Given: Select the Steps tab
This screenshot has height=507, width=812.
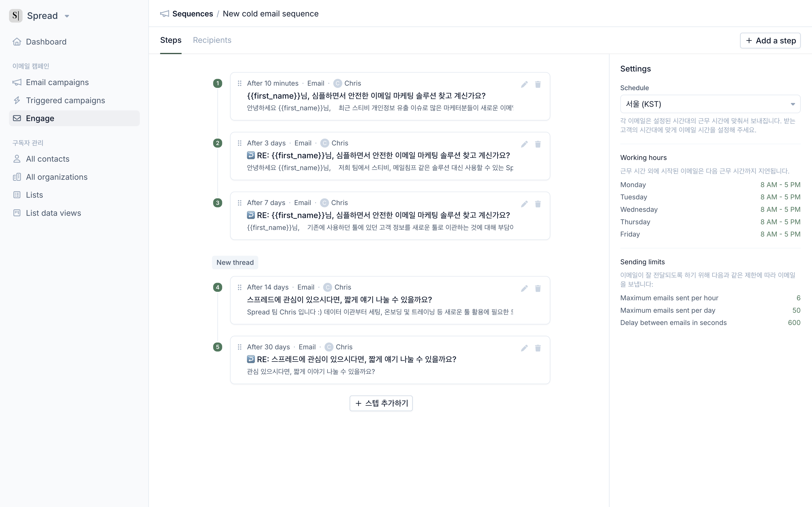Looking at the screenshot, I should coord(171,40).
